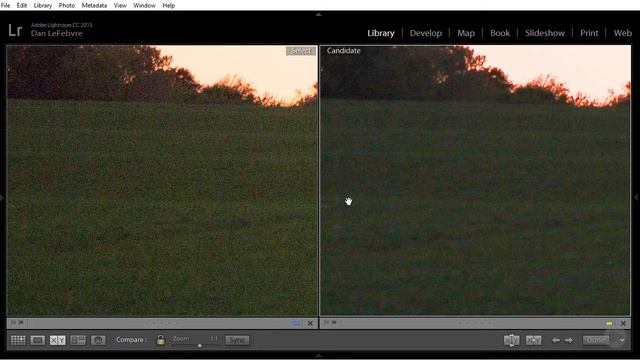This screenshot has height=360, width=640.
Task: Click the star rating dots under Select photo
Action: point(162,323)
